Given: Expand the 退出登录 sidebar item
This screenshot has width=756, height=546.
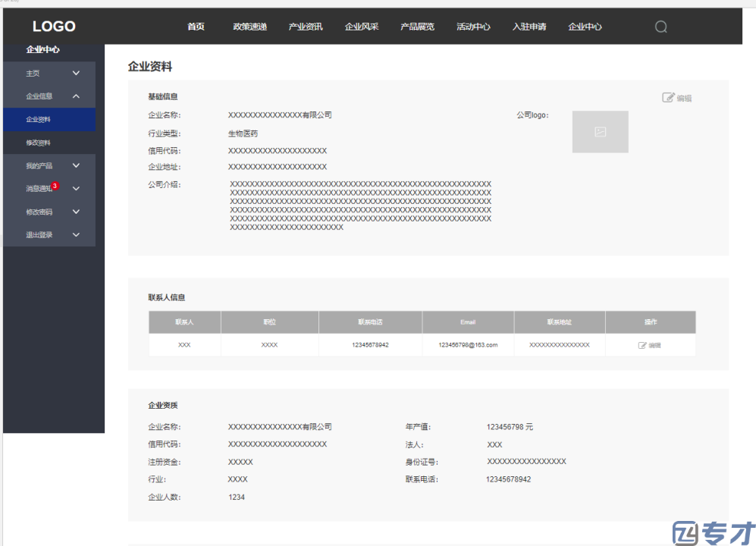Looking at the screenshot, I should [x=74, y=234].
